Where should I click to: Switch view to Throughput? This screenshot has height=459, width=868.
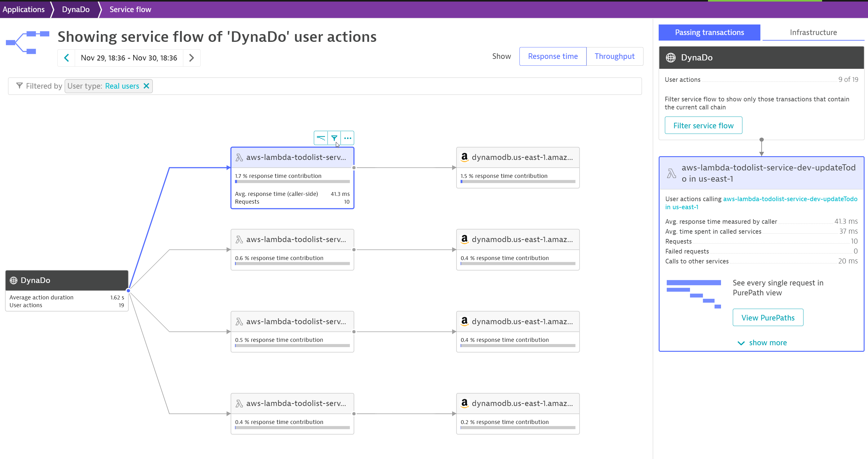pyautogui.click(x=614, y=56)
